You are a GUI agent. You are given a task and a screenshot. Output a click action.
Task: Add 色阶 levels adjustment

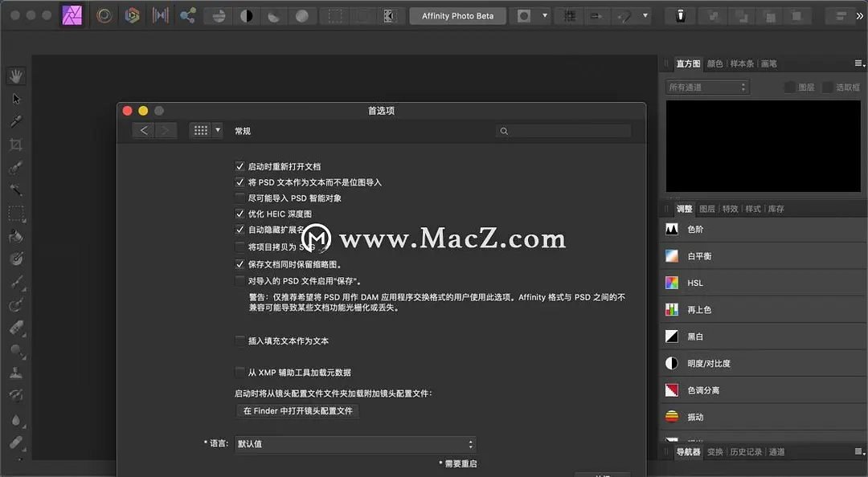[764, 229]
